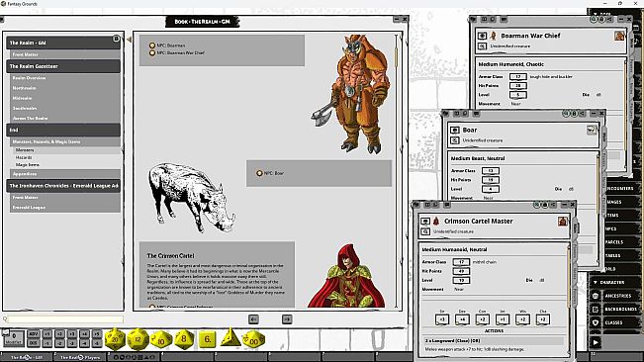Collapse the End section header

click(63, 130)
